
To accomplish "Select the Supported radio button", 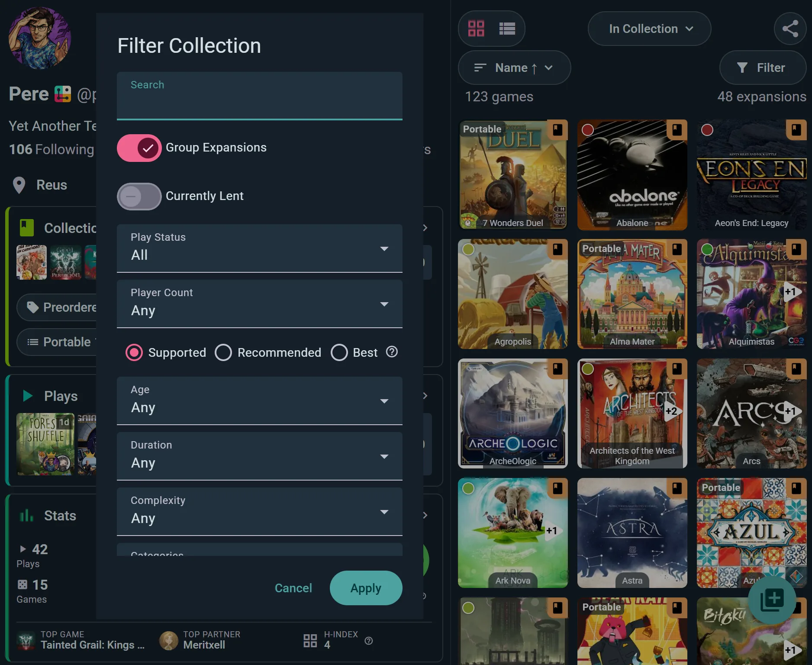I will pyautogui.click(x=134, y=352).
